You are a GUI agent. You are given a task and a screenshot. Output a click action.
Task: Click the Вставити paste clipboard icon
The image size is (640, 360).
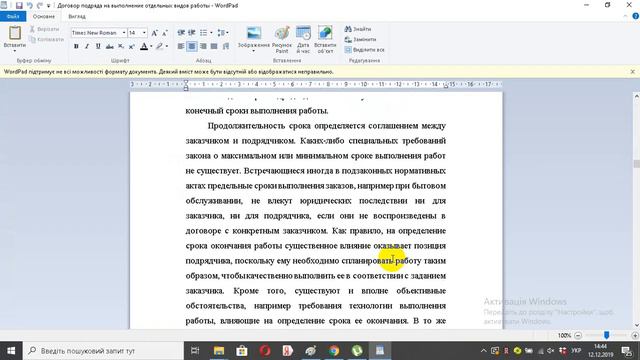point(15,33)
